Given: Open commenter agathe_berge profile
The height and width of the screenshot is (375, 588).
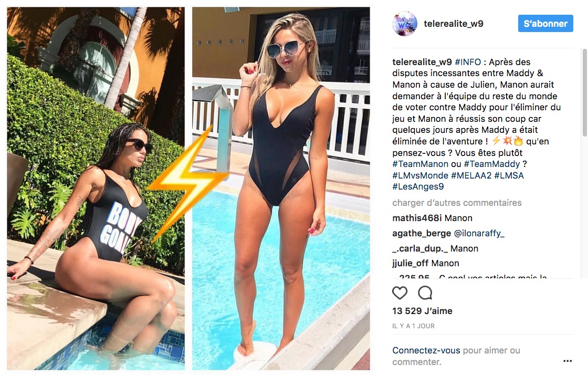Looking at the screenshot, I should (x=422, y=233).
